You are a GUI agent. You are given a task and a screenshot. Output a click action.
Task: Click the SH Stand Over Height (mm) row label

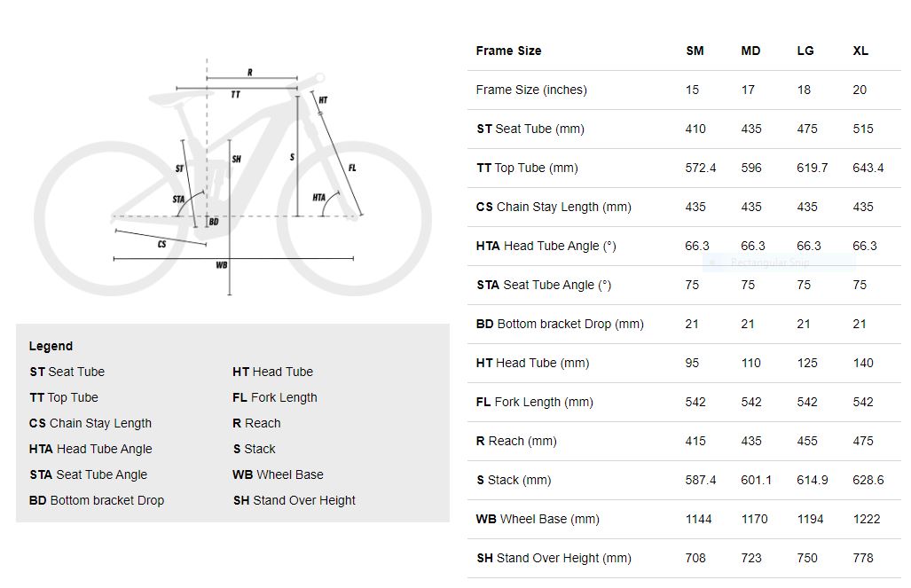554,559
